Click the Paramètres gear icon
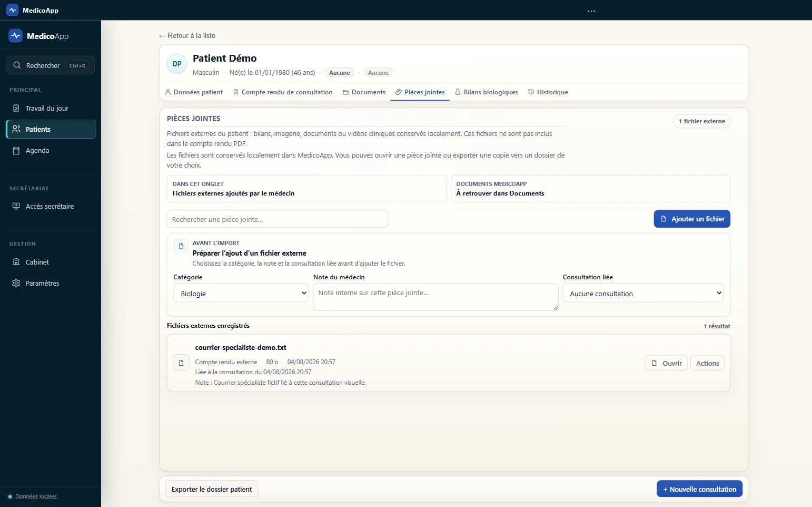Image resolution: width=812 pixels, height=507 pixels. pyautogui.click(x=16, y=283)
